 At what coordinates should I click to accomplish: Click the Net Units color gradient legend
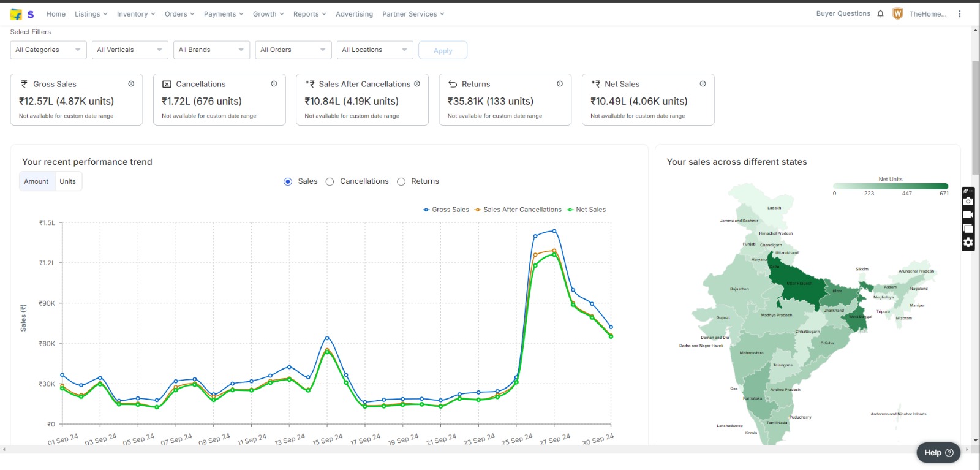pos(891,186)
